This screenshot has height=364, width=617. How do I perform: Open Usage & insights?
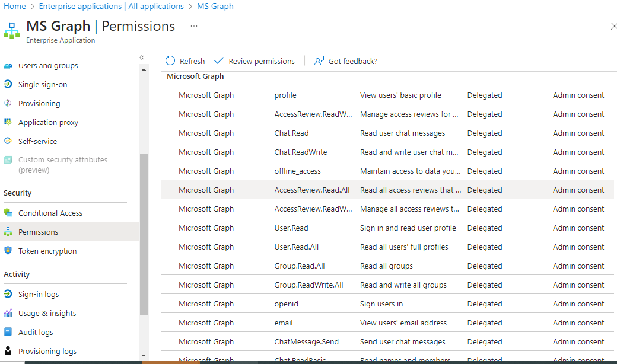pyautogui.click(x=47, y=313)
